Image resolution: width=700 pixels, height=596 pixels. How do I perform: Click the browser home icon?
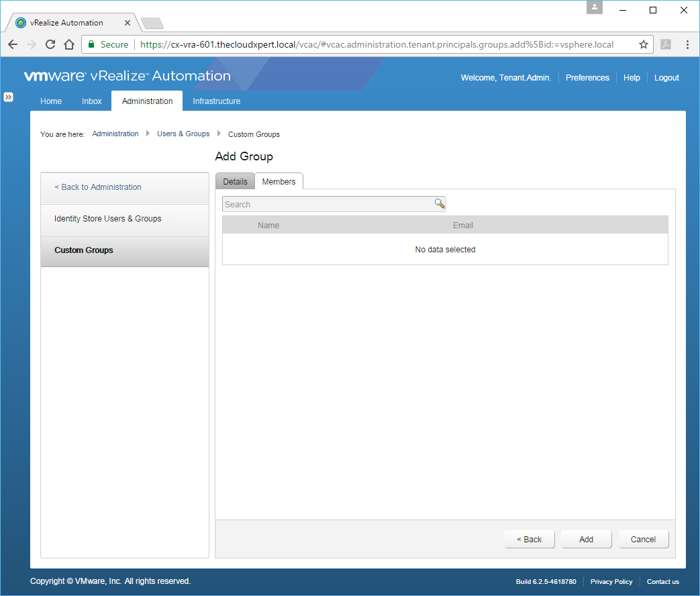[68, 44]
